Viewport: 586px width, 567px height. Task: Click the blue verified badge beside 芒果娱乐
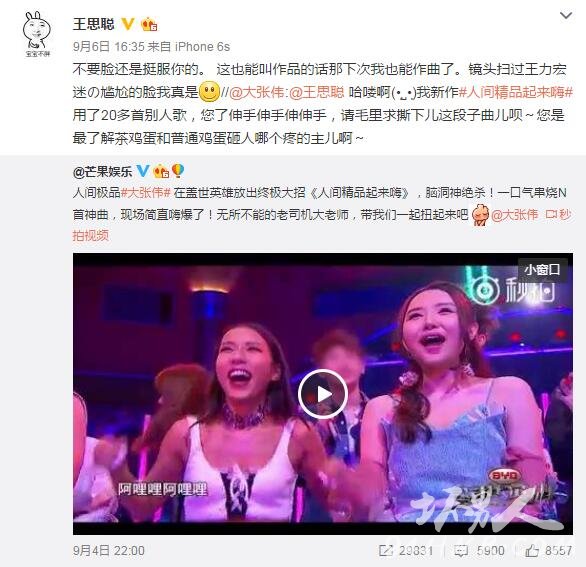[x=143, y=171]
